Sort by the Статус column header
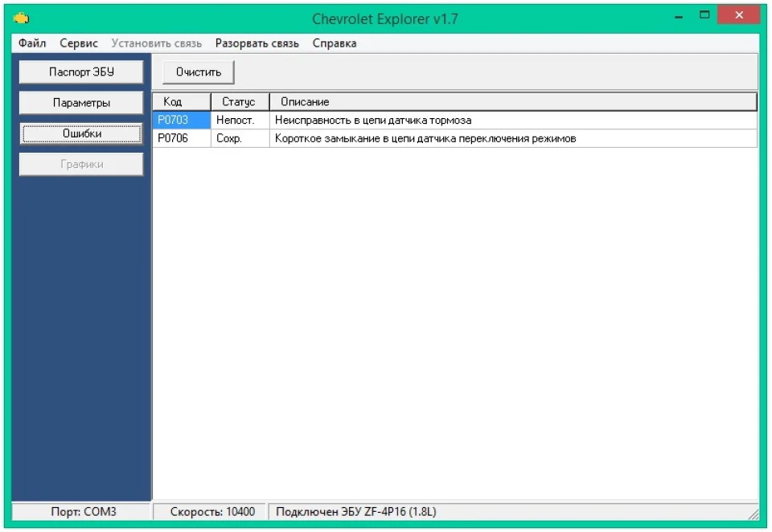772x532 pixels. [240, 102]
